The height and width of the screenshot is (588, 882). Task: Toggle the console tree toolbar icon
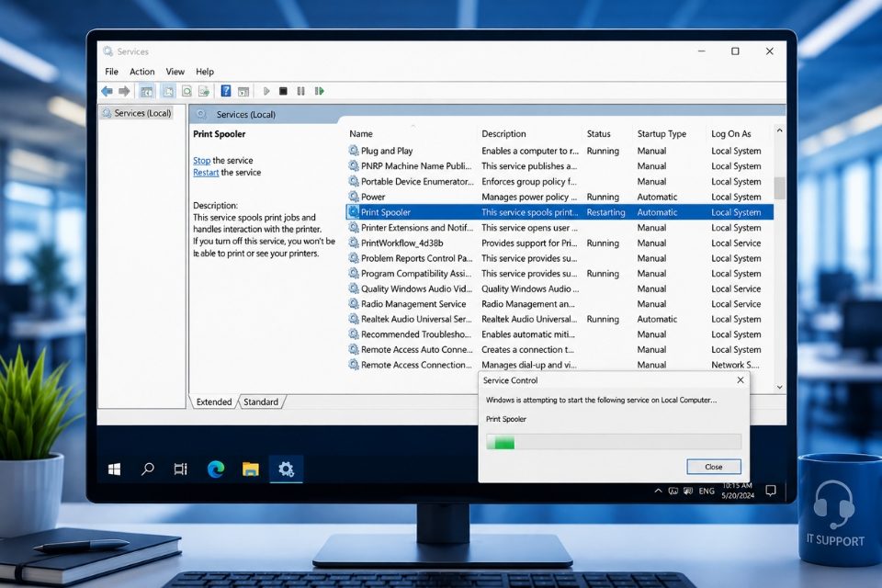(x=147, y=91)
